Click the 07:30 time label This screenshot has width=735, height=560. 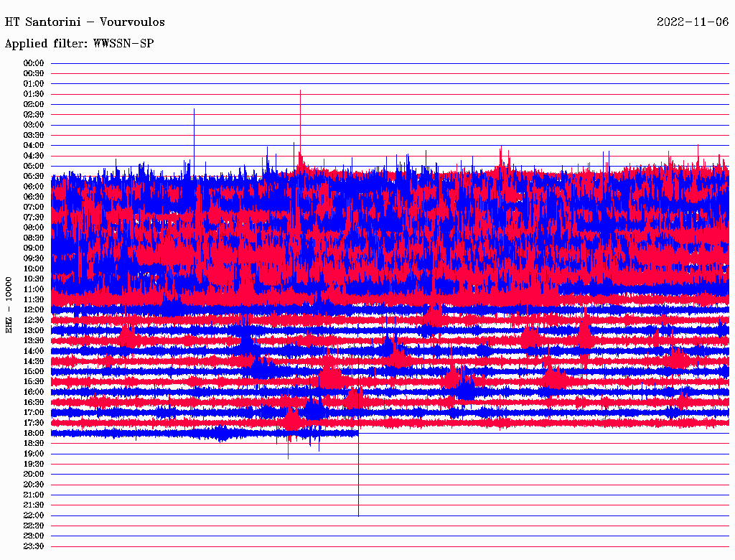[x=34, y=217]
